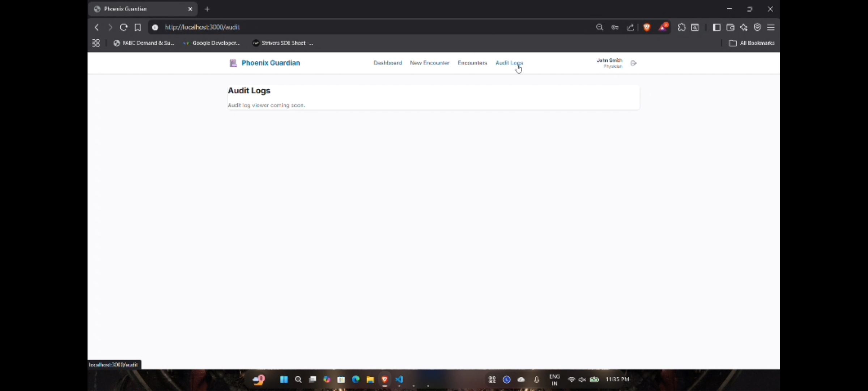Toggle the browser sidebar panel icon
Viewport: 868px width, 391px height.
pos(716,27)
